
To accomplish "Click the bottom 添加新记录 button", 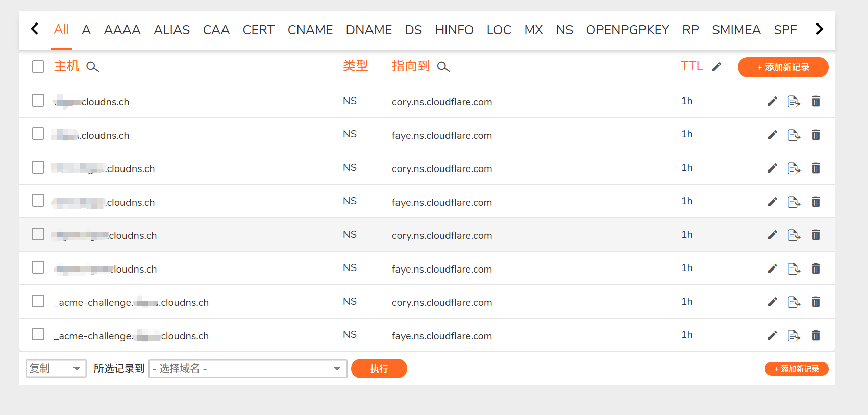I will click(x=796, y=369).
